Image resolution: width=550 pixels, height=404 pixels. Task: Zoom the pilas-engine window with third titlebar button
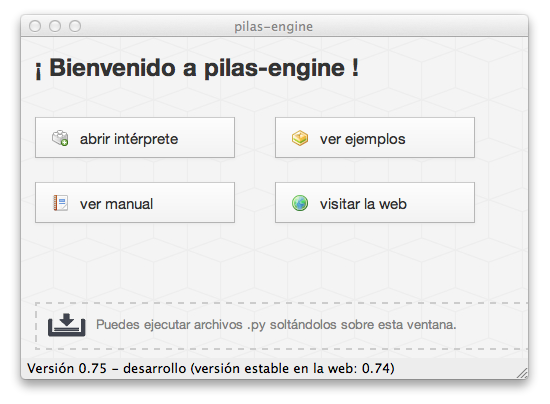[x=75, y=26]
